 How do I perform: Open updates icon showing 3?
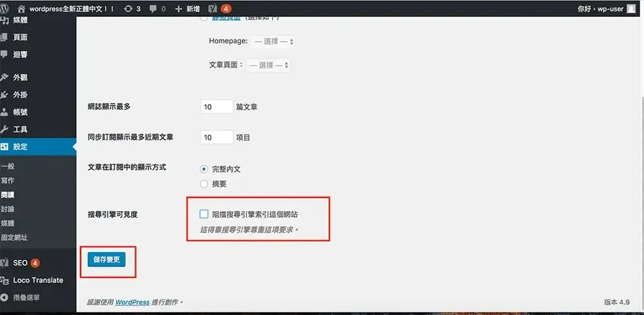point(128,8)
